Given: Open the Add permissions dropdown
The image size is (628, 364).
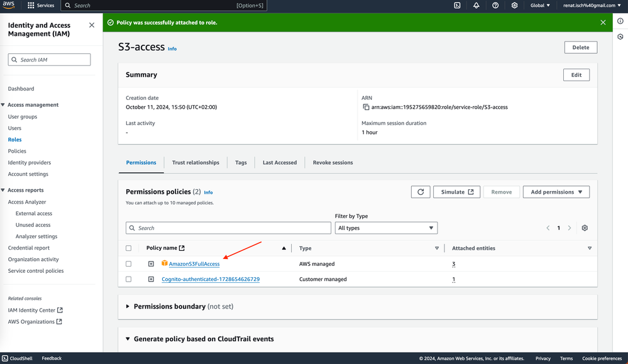Looking at the screenshot, I should tap(556, 192).
